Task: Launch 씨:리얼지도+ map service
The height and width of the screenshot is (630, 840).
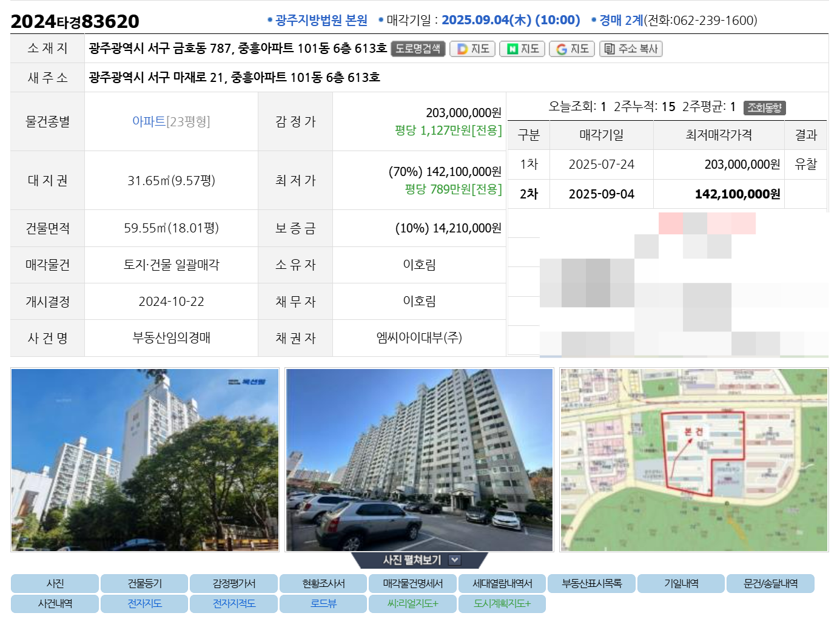Action: [412, 603]
